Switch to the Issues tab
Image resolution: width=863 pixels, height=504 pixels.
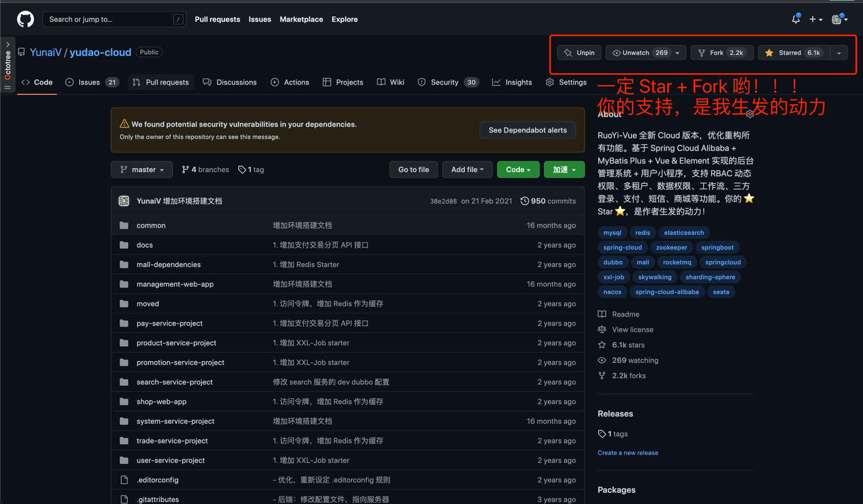click(x=92, y=82)
